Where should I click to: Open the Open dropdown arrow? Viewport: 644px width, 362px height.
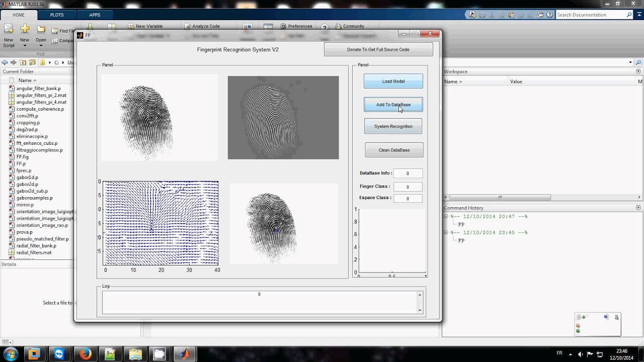[x=41, y=46]
